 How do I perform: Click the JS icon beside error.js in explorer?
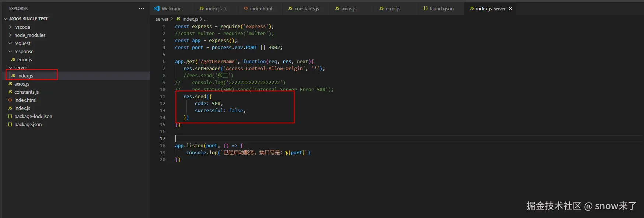pyautogui.click(x=13, y=59)
